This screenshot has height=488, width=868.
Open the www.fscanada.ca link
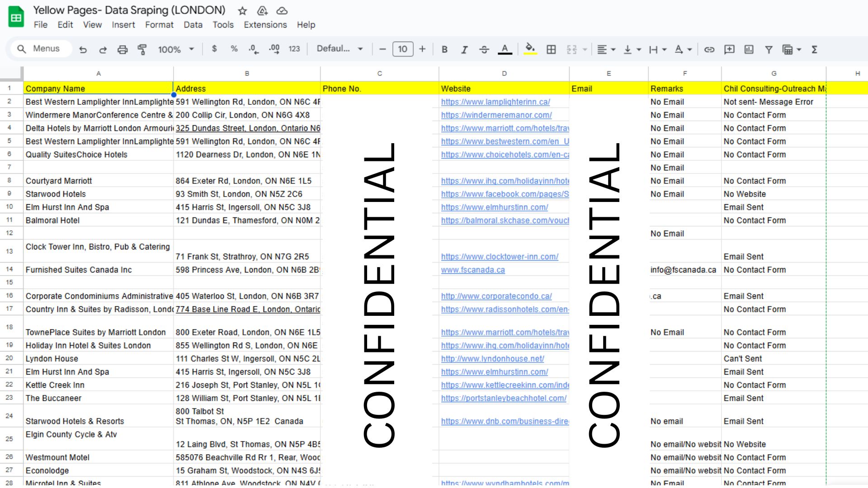[x=473, y=270]
